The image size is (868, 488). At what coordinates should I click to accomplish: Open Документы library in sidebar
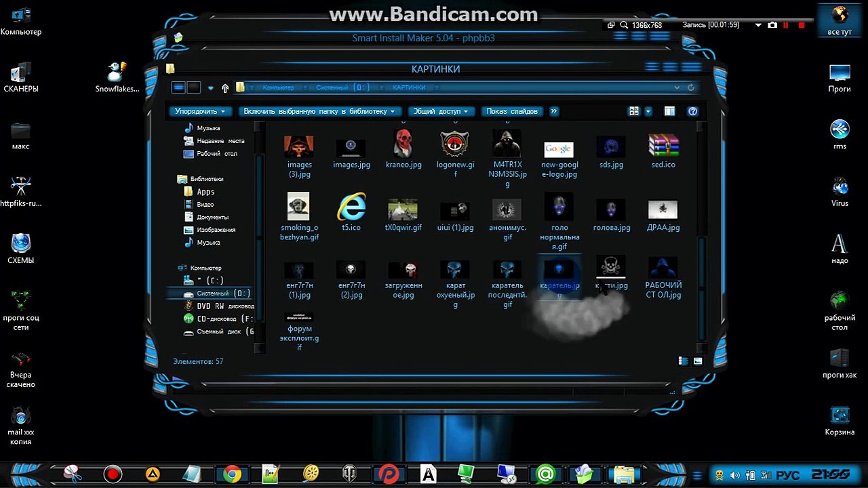207,218
